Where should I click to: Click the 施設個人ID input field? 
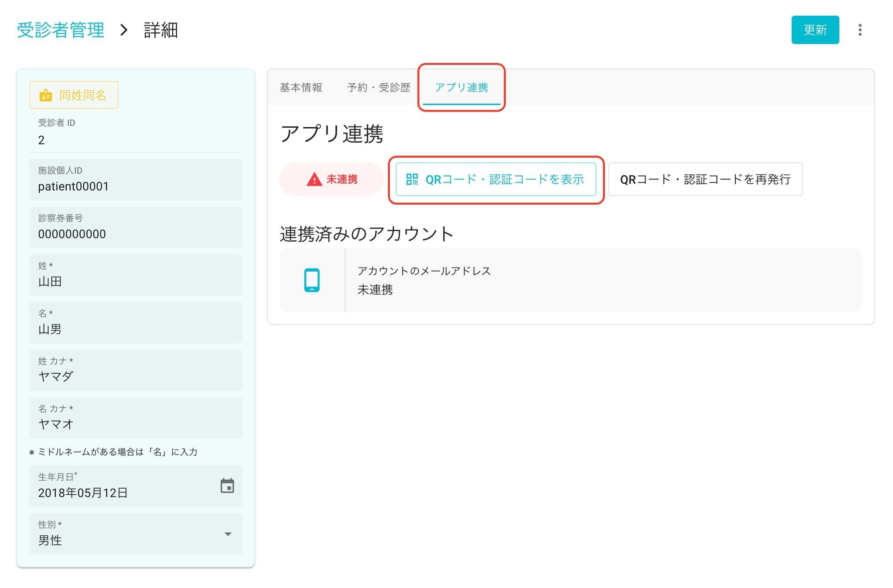135,180
